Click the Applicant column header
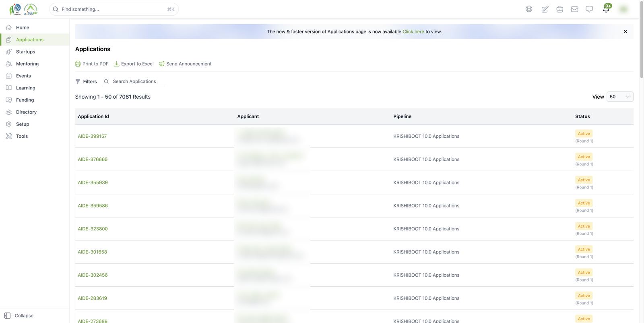 point(248,116)
